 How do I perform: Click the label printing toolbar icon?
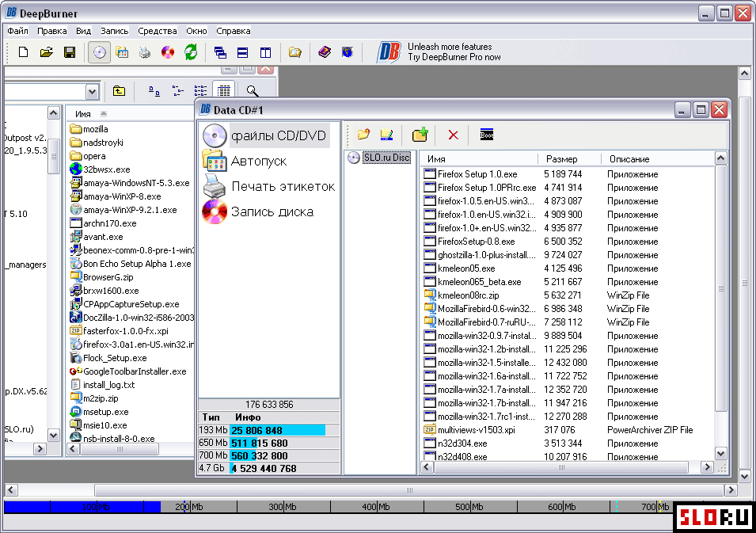145,52
